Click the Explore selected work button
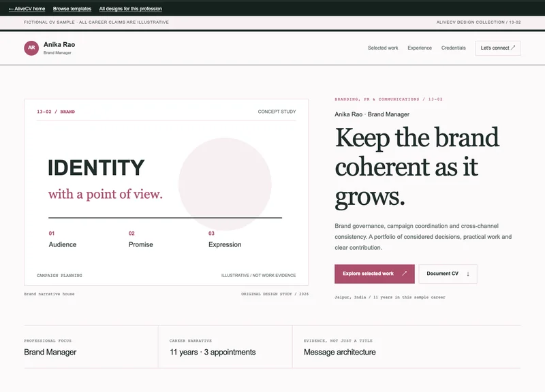The width and height of the screenshot is (545, 392). (x=374, y=274)
